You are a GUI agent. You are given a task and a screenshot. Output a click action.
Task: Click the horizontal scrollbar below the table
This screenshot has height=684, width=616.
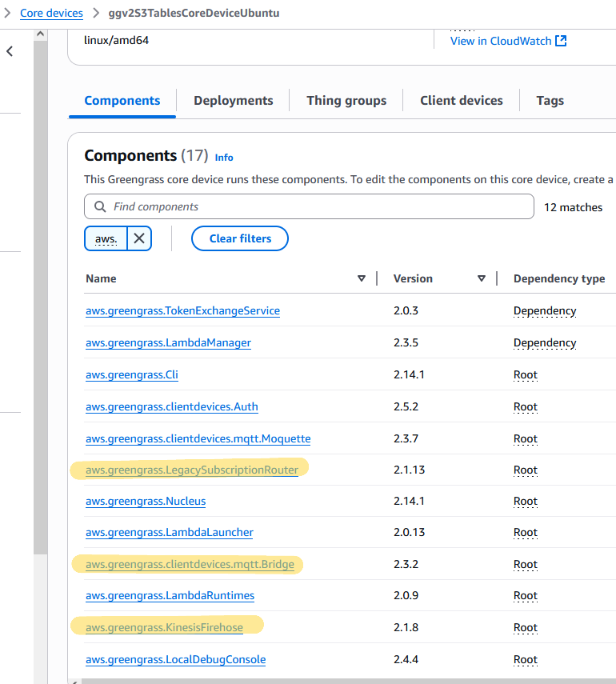(349, 681)
